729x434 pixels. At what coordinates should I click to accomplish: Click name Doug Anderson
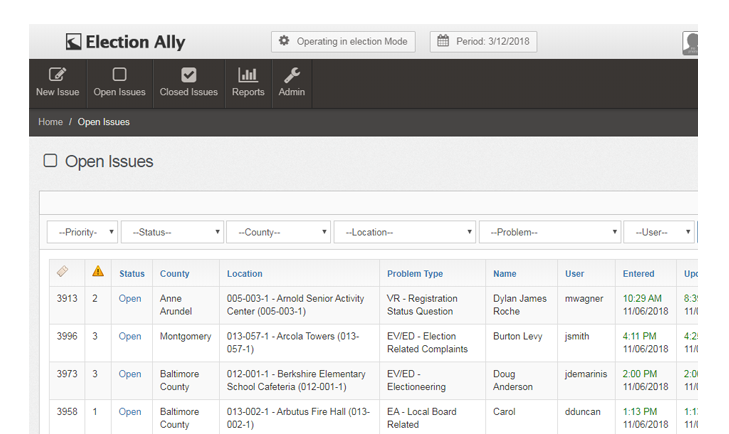[513, 380]
